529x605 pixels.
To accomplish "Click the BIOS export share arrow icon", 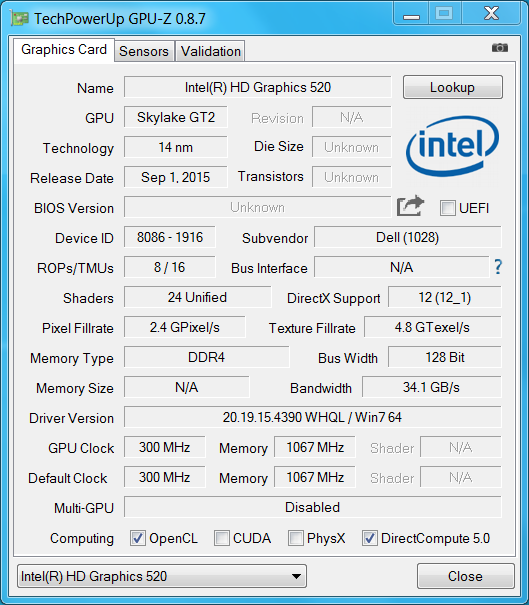I will tap(411, 206).
